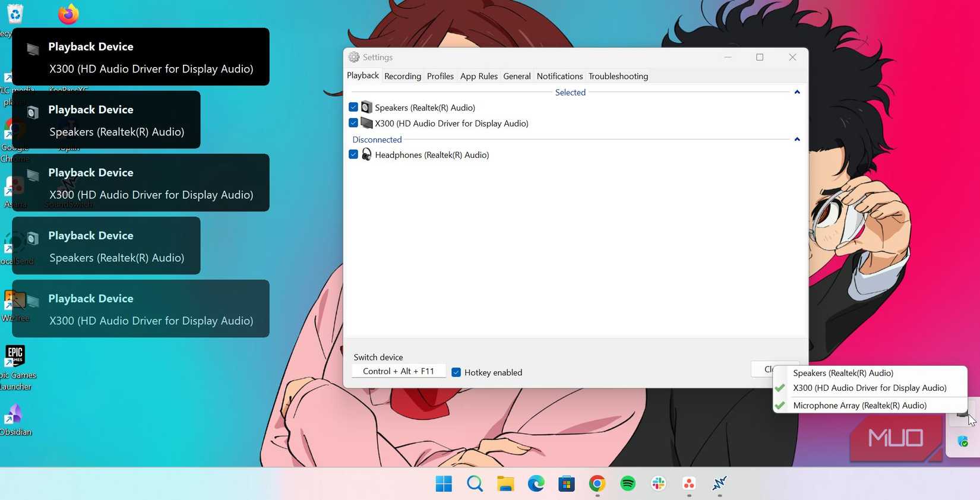Open the General tab
This screenshot has width=980, height=500.
click(517, 76)
